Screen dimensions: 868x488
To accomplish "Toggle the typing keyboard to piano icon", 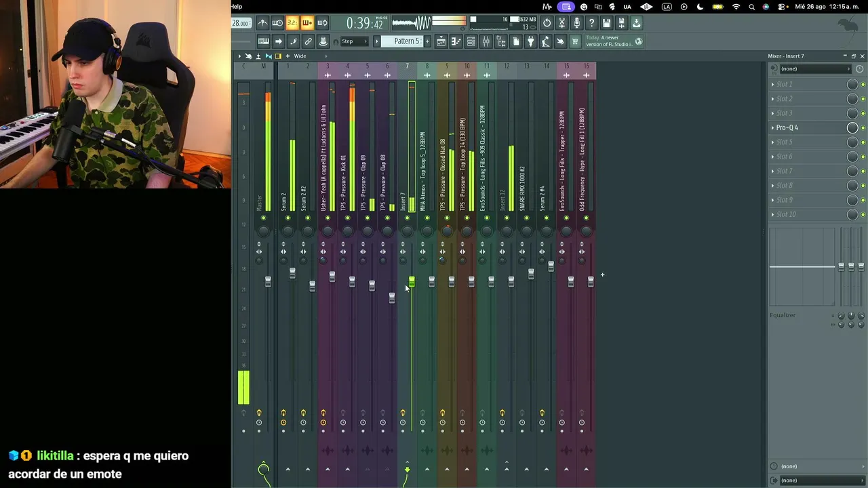I will (x=263, y=42).
